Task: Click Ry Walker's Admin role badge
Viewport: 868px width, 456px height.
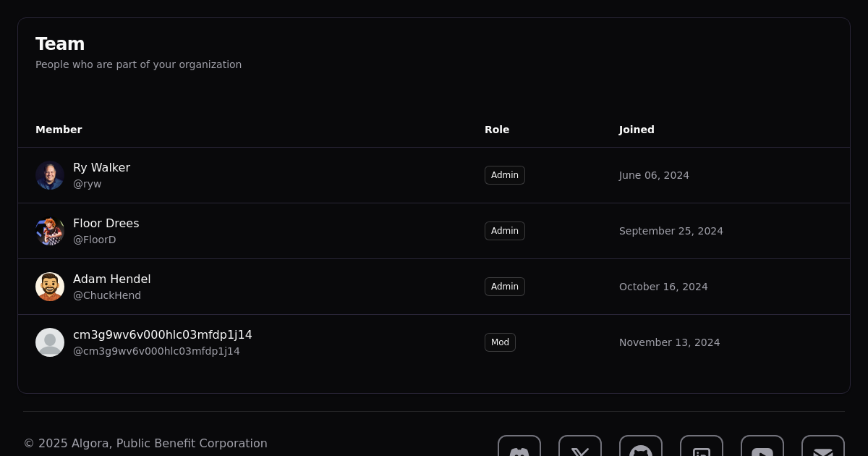Action: pos(505,175)
